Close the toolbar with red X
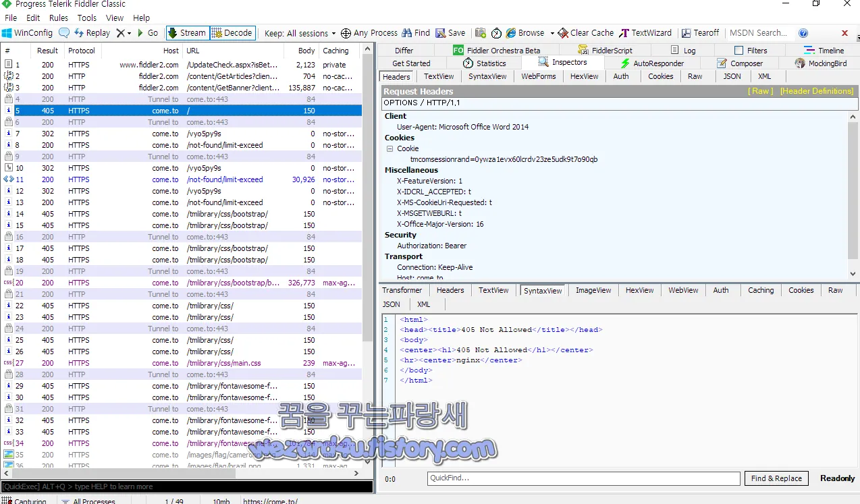 coord(844,32)
